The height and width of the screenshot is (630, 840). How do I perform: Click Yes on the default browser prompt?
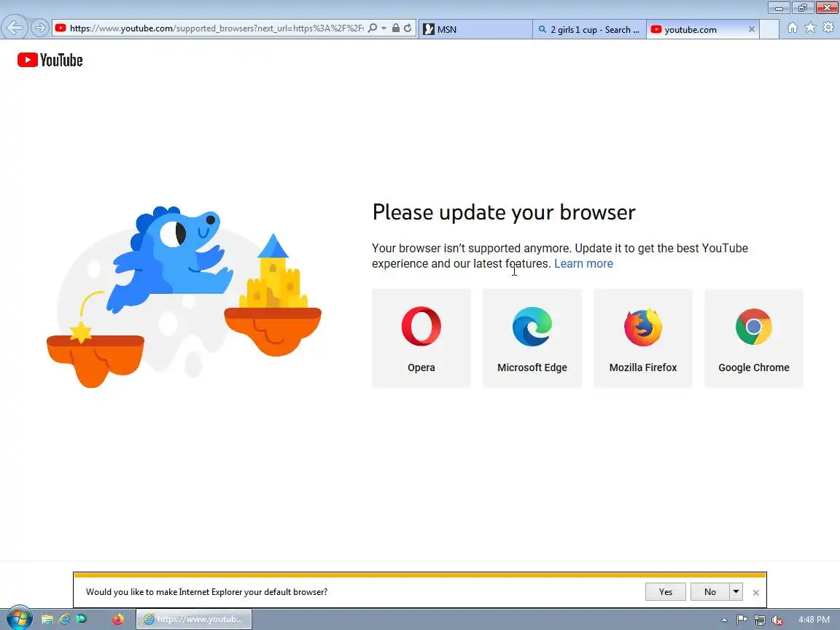(665, 592)
